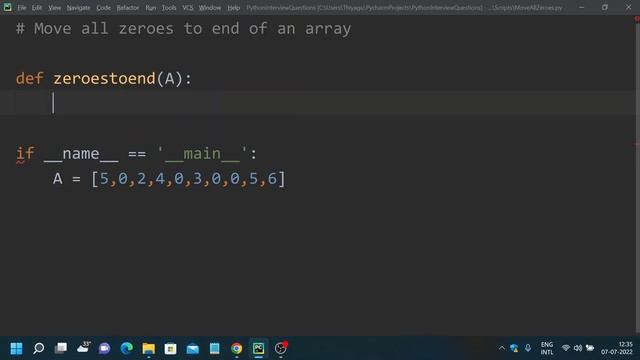Click the def keyword
Screen dimensions: 640x360
pyautogui.click(x=29, y=78)
